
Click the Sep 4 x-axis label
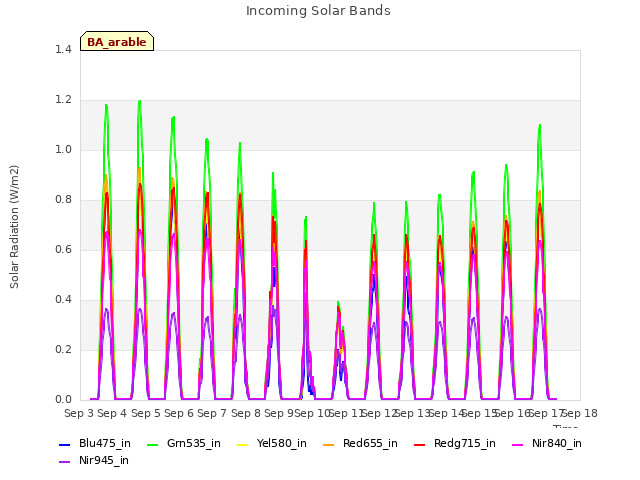click(112, 413)
